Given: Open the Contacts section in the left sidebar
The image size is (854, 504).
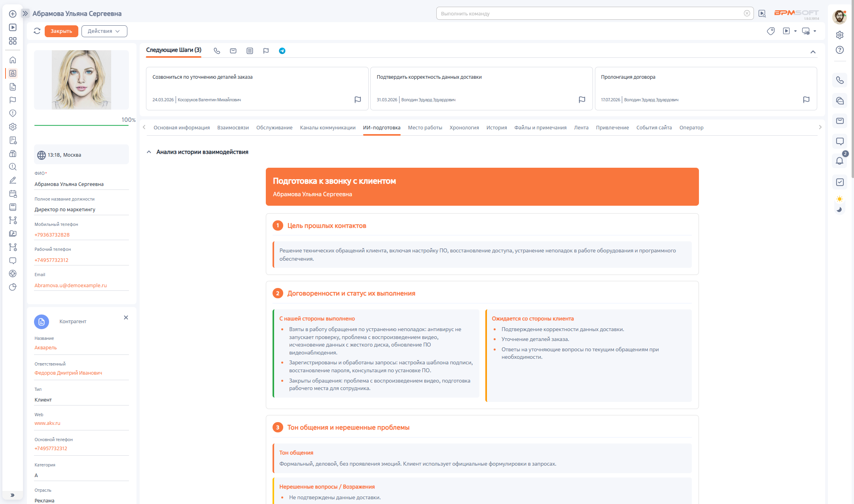Looking at the screenshot, I should point(13,73).
